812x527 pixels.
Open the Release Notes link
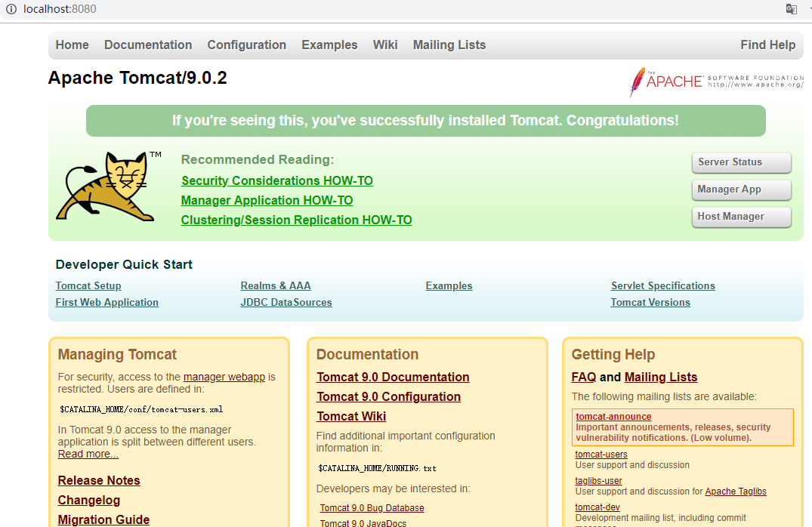click(99, 480)
